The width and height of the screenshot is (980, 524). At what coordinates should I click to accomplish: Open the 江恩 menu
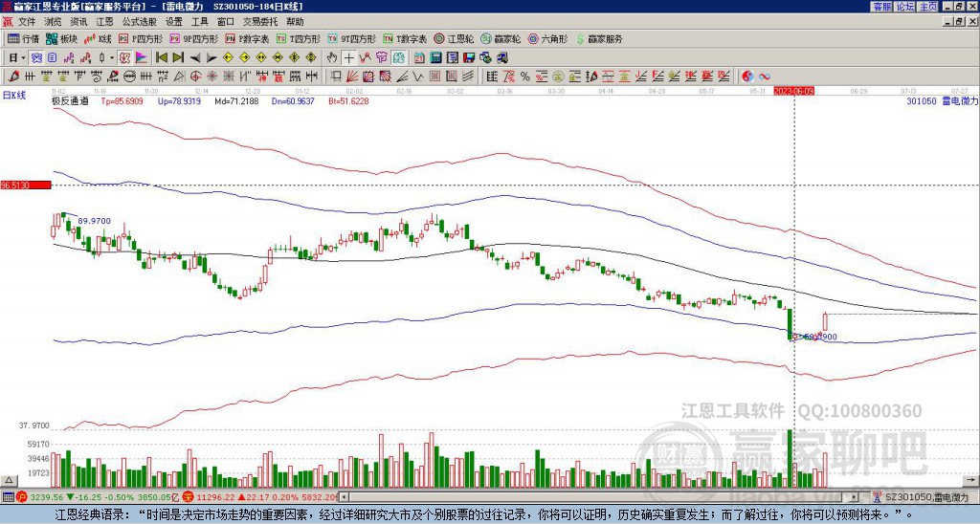pos(104,22)
